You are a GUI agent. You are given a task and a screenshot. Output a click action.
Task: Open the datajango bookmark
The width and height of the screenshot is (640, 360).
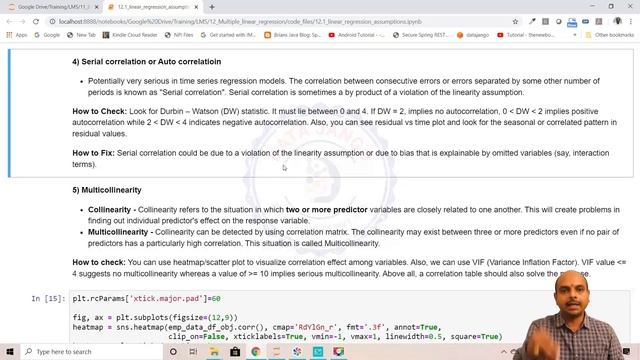(473, 35)
